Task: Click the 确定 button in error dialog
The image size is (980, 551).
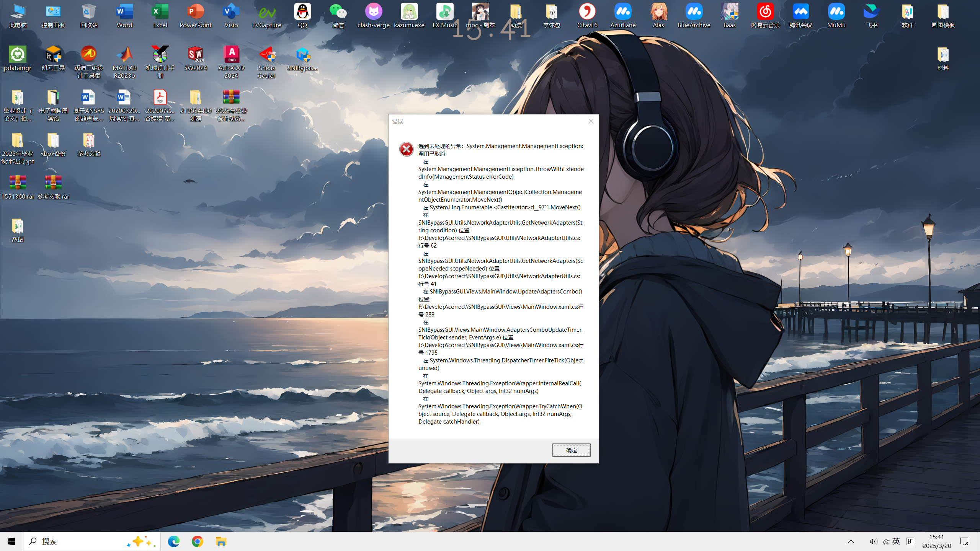Action: pyautogui.click(x=571, y=450)
